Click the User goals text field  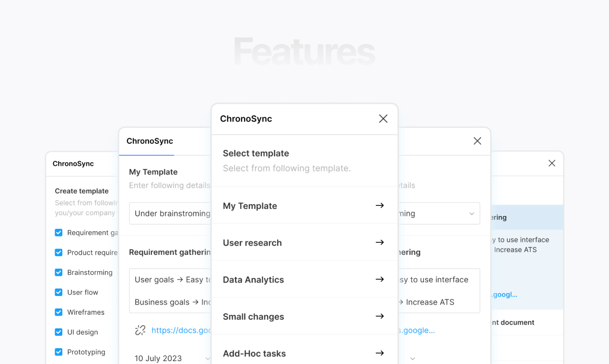(x=170, y=280)
